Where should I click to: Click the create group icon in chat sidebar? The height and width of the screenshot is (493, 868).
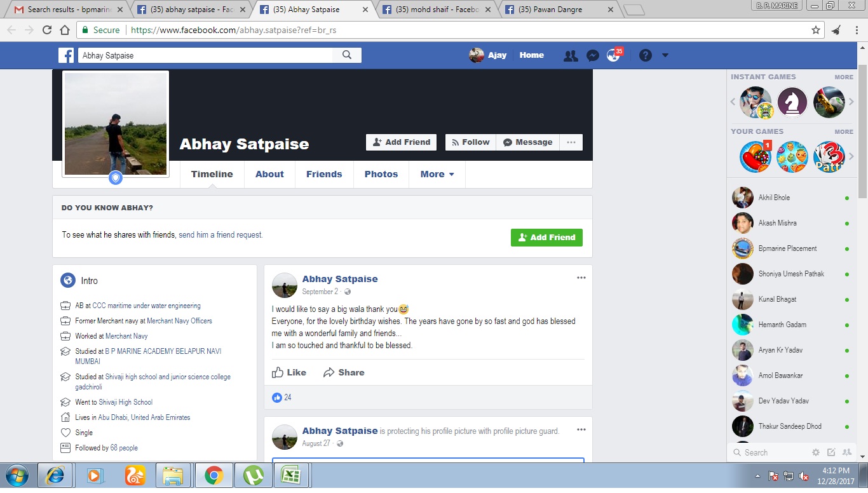[846, 452]
